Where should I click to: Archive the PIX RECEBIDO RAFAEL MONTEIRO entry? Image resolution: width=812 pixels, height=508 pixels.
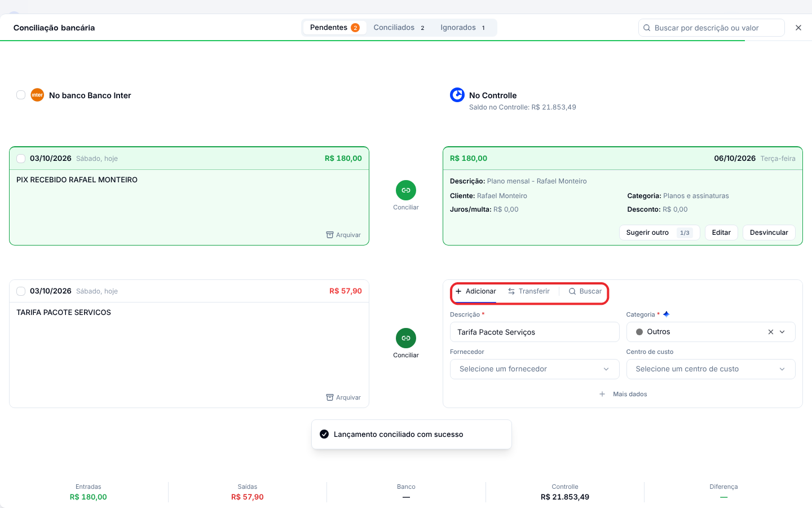[343, 235]
